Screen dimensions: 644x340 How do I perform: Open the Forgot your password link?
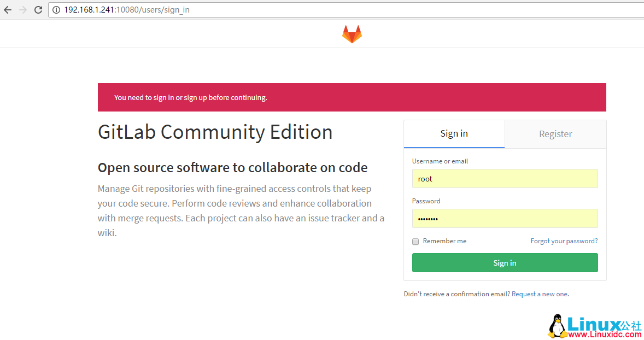(x=564, y=241)
